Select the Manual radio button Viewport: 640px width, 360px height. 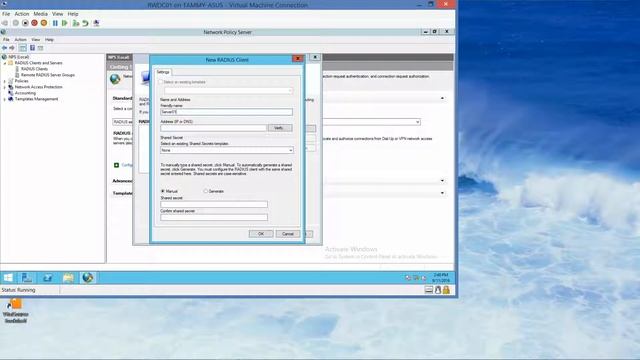(x=162, y=191)
